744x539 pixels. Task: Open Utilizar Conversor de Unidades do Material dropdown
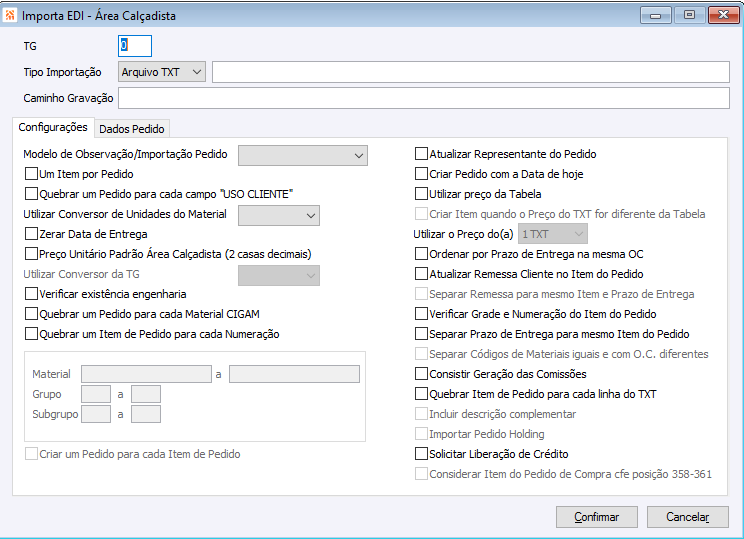279,215
